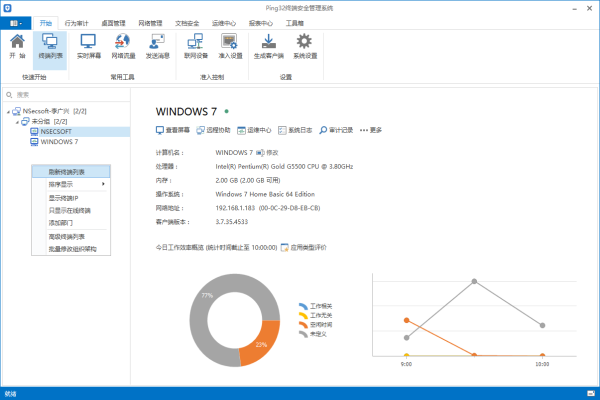This screenshot has height=400, width=600.
Task: Choose 添加部门 in the context menu
Action: coord(71,223)
